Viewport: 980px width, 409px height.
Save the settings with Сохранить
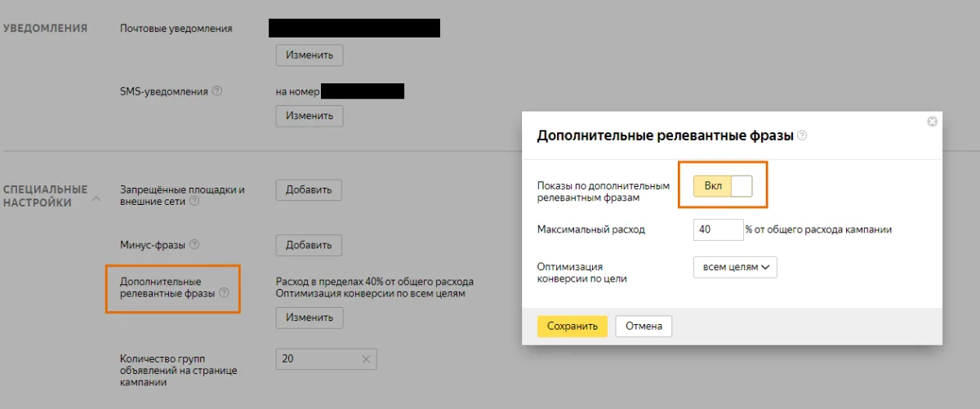click(572, 327)
